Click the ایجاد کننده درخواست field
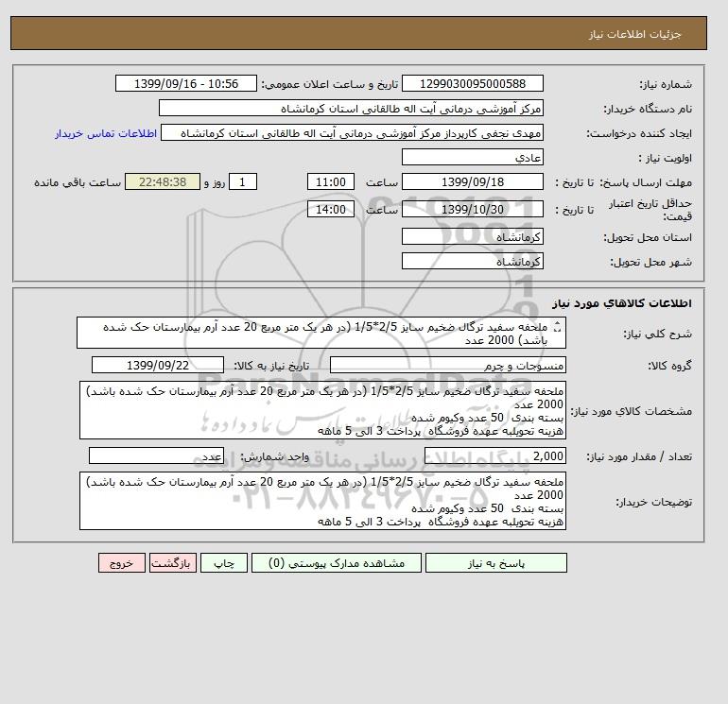 click(x=352, y=133)
